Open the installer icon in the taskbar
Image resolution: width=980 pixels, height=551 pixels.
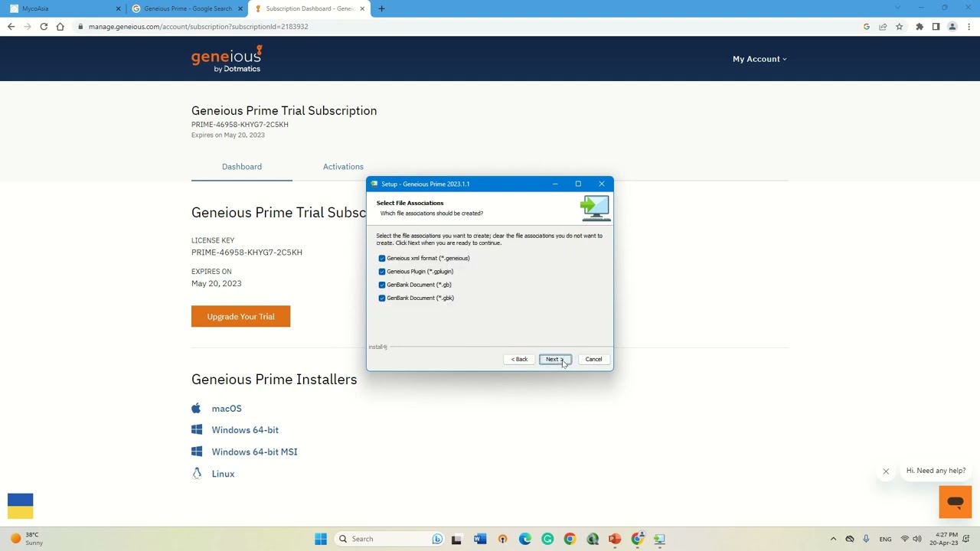click(x=659, y=539)
